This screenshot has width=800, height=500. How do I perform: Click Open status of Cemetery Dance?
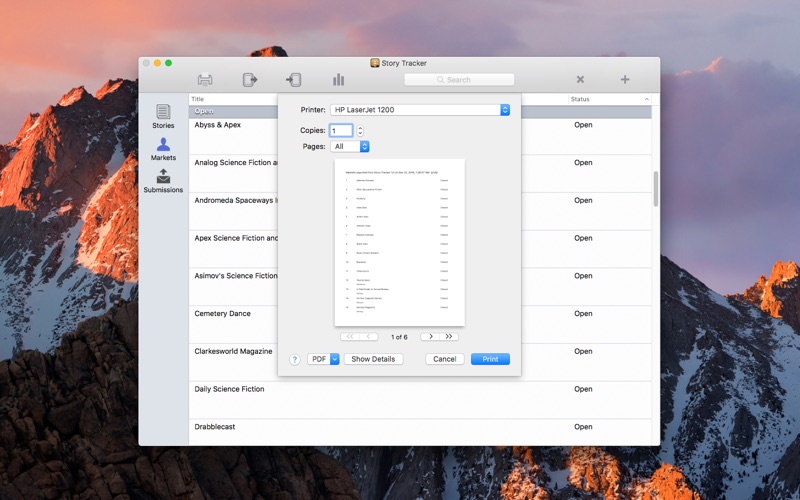point(583,313)
